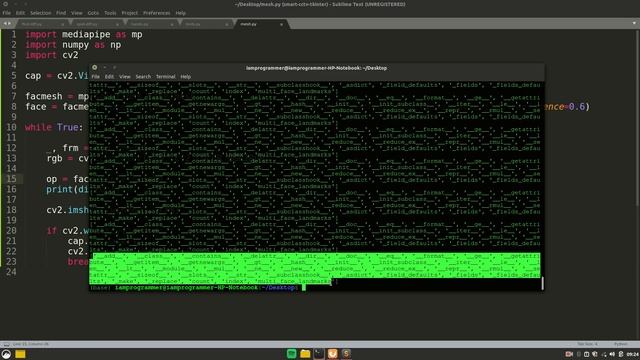Open Sublime Text's View menu
The width and height of the screenshot is (640, 360).
point(77,13)
